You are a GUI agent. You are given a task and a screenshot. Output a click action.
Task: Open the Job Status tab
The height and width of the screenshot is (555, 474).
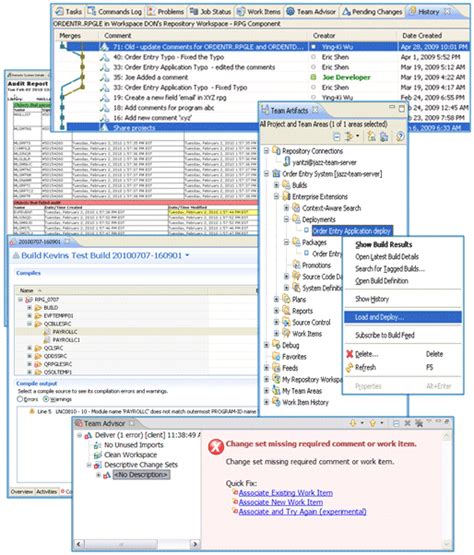click(x=210, y=12)
